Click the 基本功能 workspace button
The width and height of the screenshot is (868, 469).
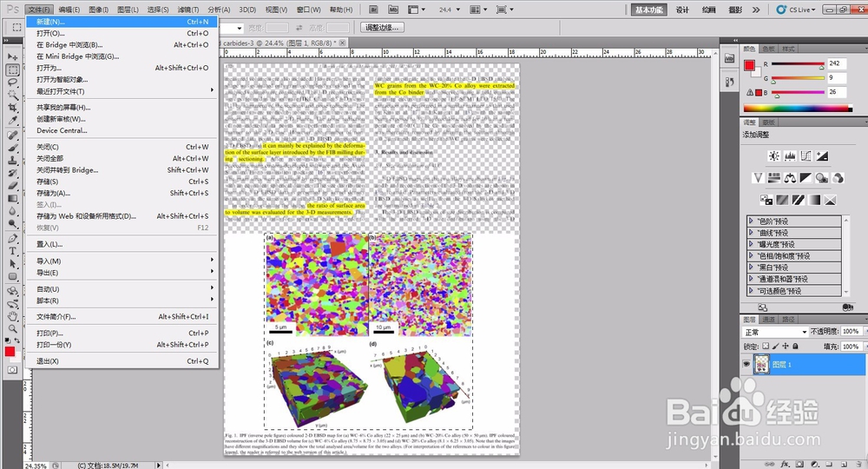point(648,10)
